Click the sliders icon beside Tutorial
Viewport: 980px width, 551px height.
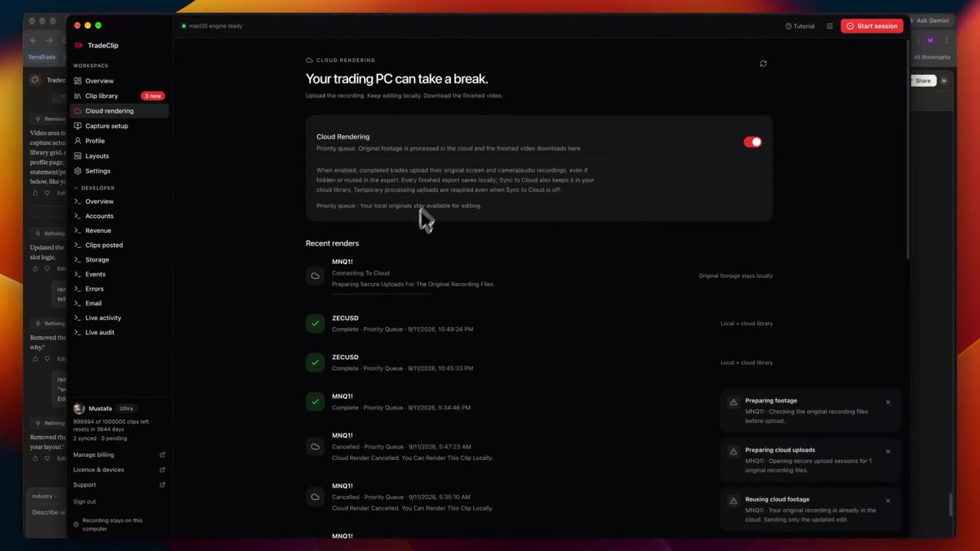pos(829,26)
